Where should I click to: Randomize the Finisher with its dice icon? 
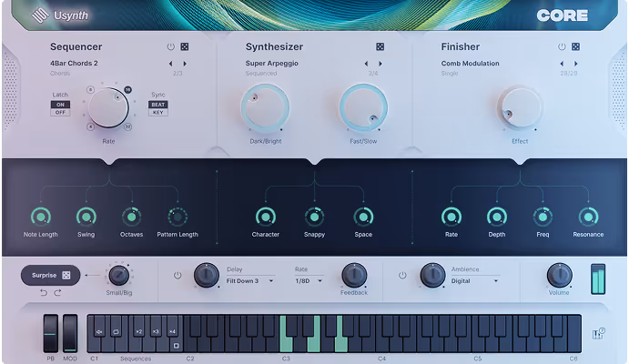click(x=575, y=46)
